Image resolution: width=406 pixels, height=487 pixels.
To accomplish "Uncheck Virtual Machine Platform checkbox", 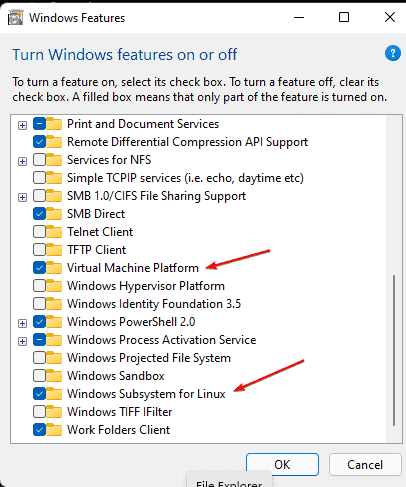I will 39,268.
